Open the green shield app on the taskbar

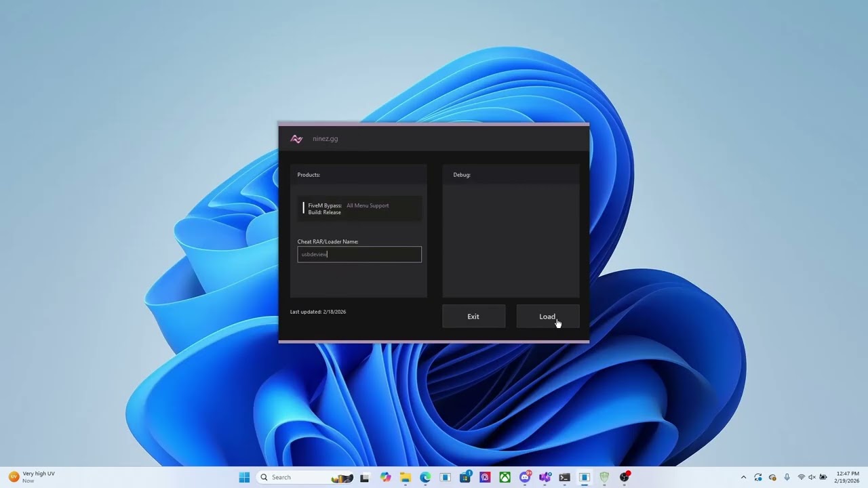pos(604,477)
